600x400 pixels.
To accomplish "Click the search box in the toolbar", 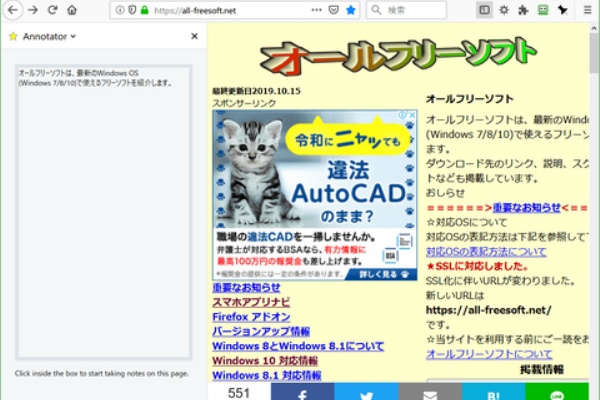I will (406, 10).
